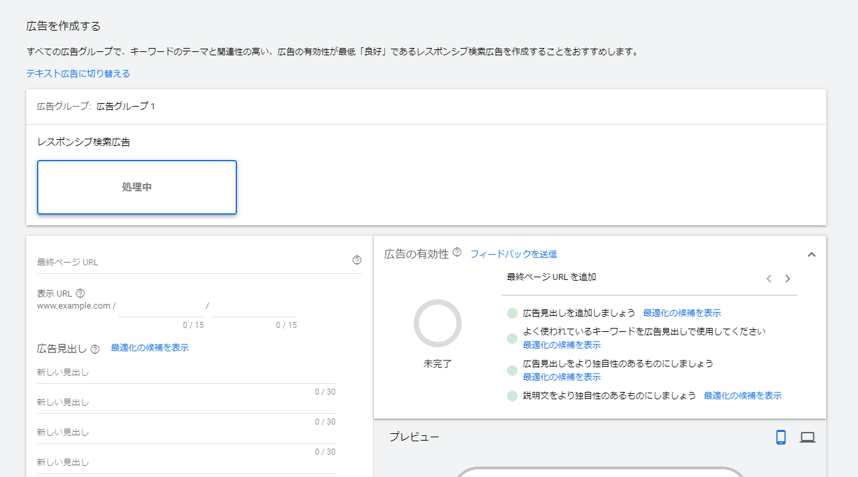Click 広告見出しを追加しましょう suggestion text
This screenshot has width=858, height=477.
pos(579,313)
